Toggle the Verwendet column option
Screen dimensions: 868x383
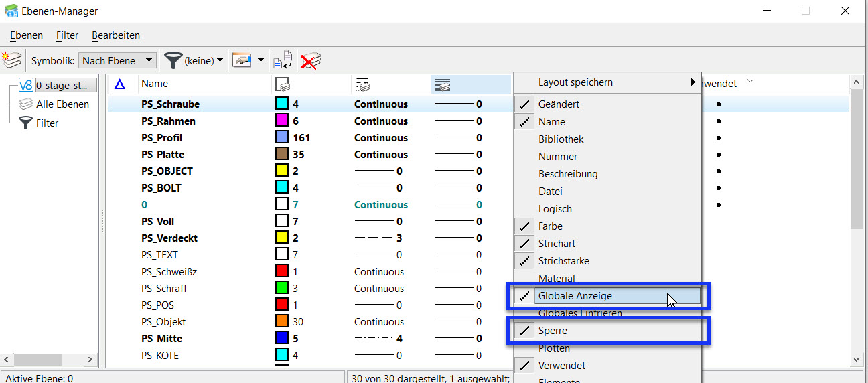(x=608, y=366)
